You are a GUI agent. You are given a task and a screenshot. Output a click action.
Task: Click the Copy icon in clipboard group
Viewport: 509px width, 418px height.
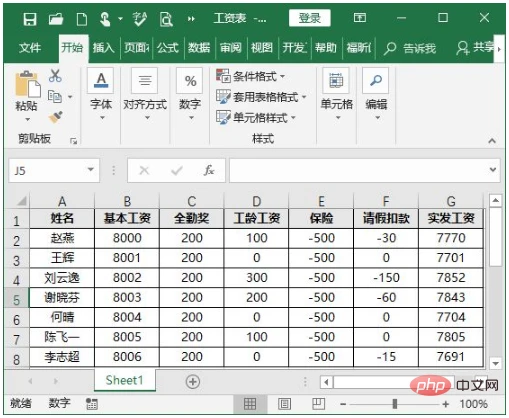tap(55, 97)
